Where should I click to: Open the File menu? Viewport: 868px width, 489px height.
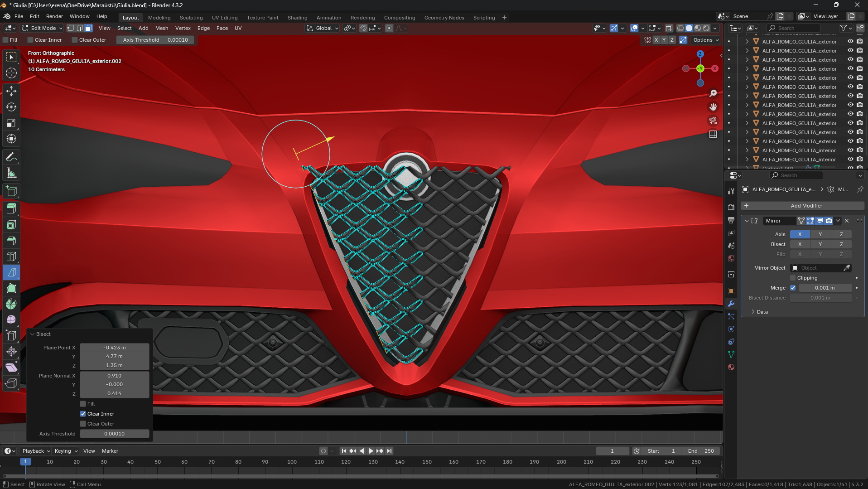pyautogui.click(x=19, y=16)
